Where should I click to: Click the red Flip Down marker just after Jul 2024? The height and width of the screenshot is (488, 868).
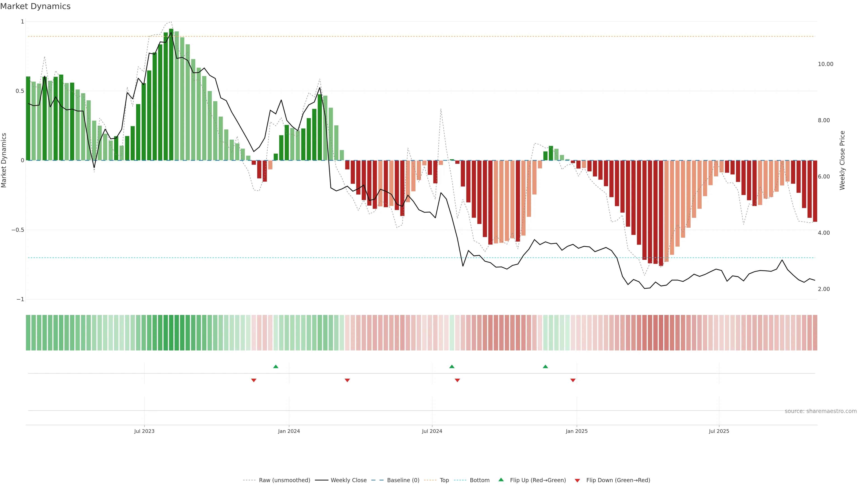[x=457, y=380]
